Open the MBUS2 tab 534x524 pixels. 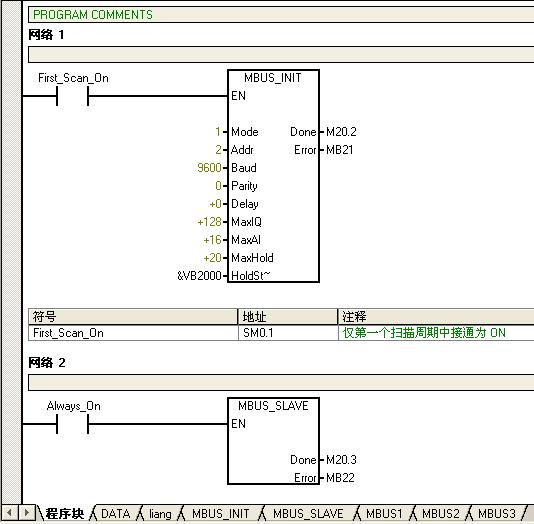coord(440,514)
